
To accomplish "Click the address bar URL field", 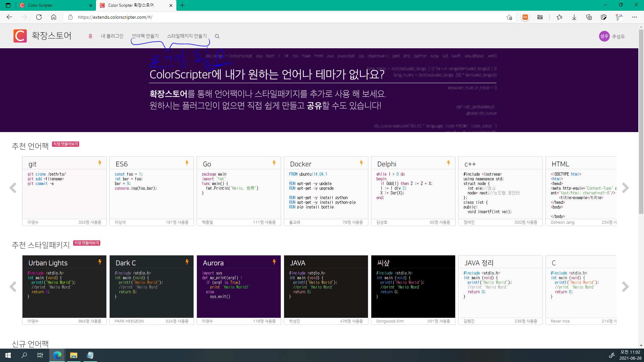I will coord(288,17).
